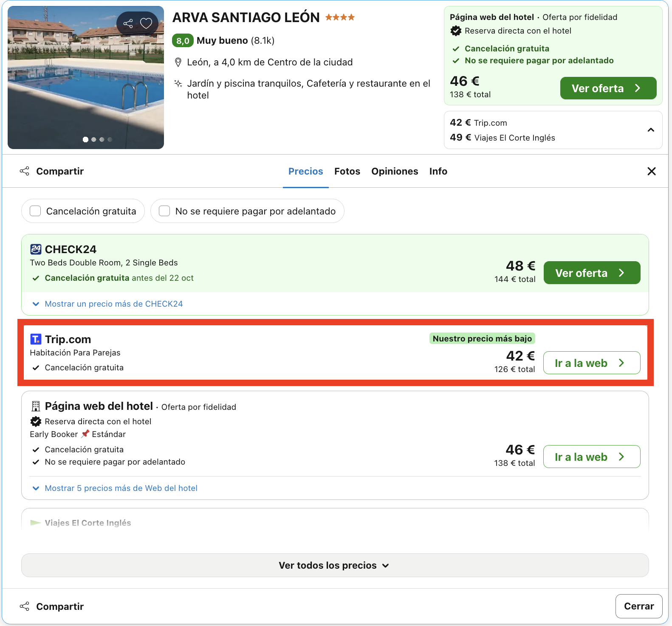The image size is (672, 626).
Task: Select the third photo carousel dot
Action: (102, 139)
